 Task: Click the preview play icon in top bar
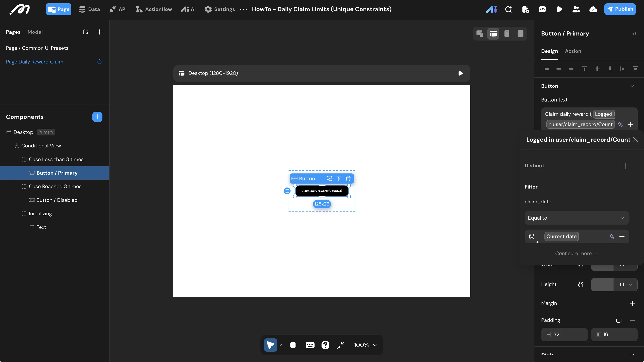559,9
